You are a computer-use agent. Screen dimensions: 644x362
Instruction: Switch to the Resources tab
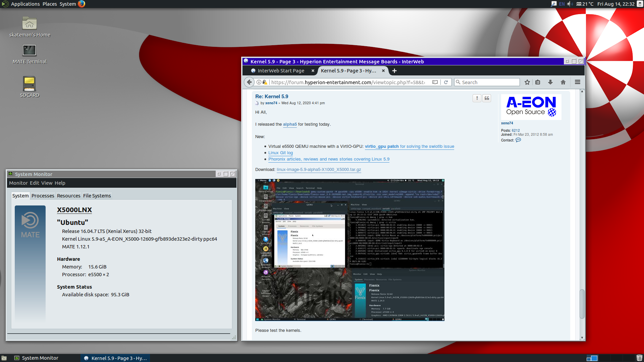click(68, 196)
